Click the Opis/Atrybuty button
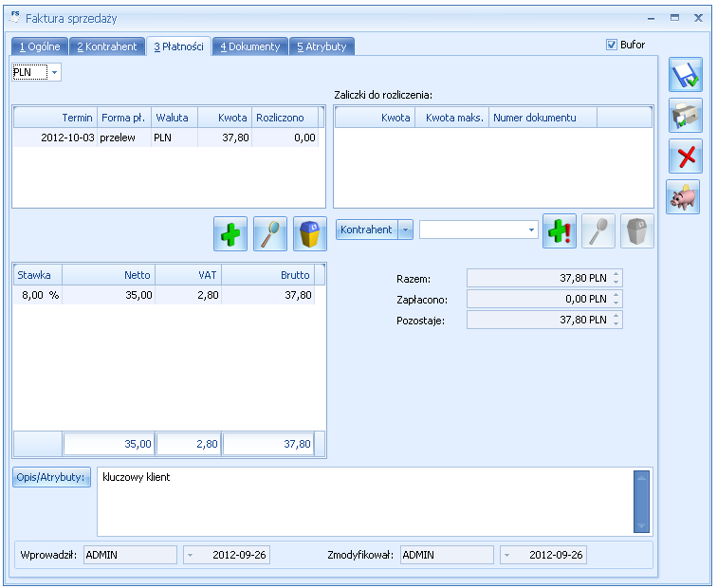Image resolution: width=717 pixels, height=588 pixels. tap(51, 477)
